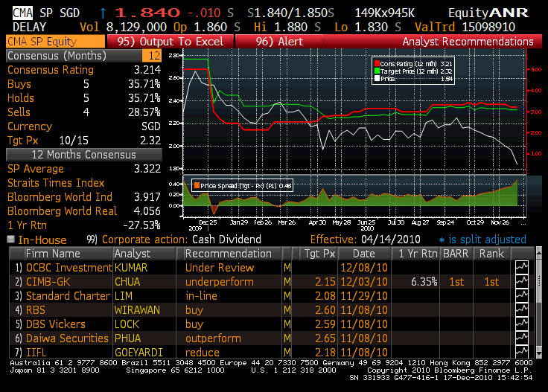The height and width of the screenshot is (392, 548).
Task: Open the Corporate action Cash Dividend link
Action: 226,240
